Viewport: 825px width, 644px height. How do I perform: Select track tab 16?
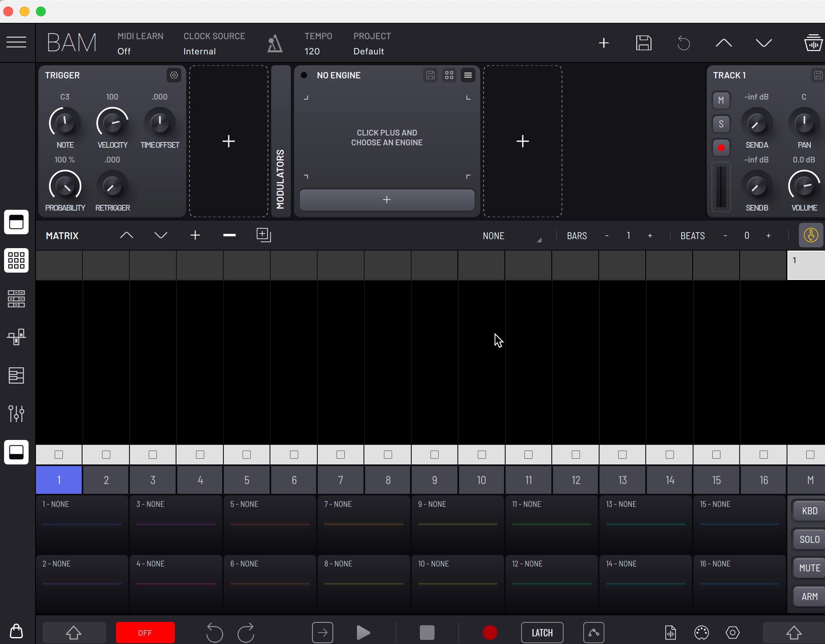coord(764,480)
